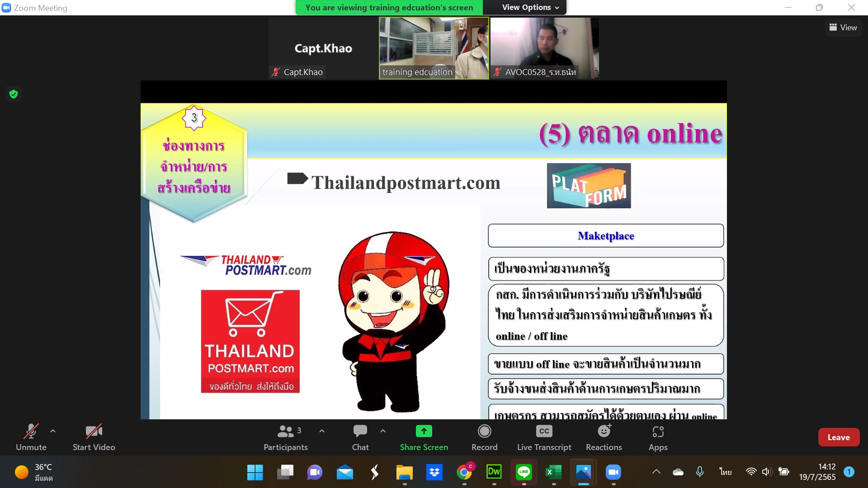Show hidden system tray icons
The height and width of the screenshot is (488, 868).
[656, 472]
